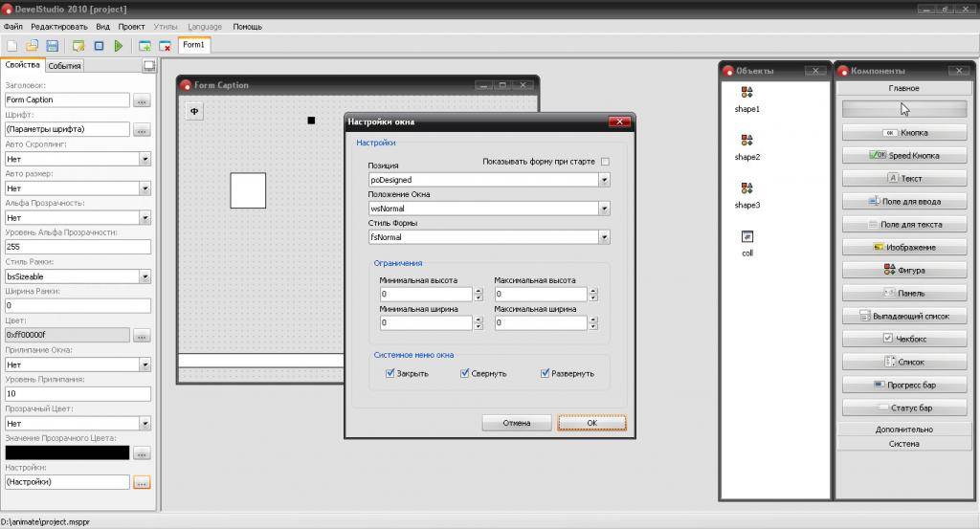Open the Помощь menu
This screenshot has width=980, height=529.
point(248,27)
